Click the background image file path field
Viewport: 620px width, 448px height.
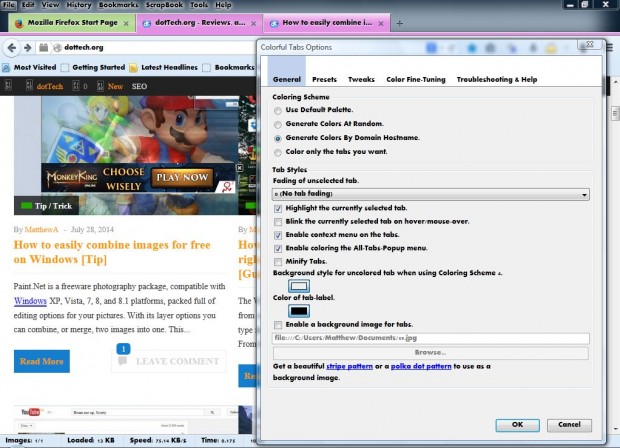[x=431, y=338]
